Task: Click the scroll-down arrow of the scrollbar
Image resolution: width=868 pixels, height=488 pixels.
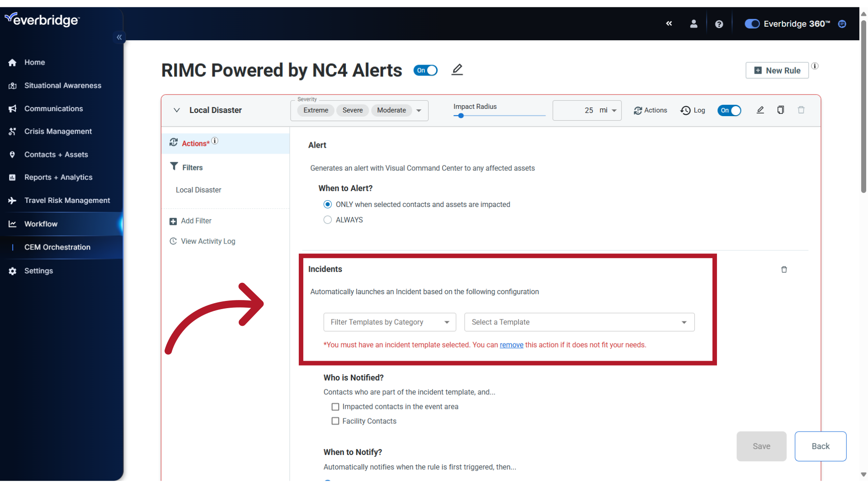Action: [x=863, y=474]
